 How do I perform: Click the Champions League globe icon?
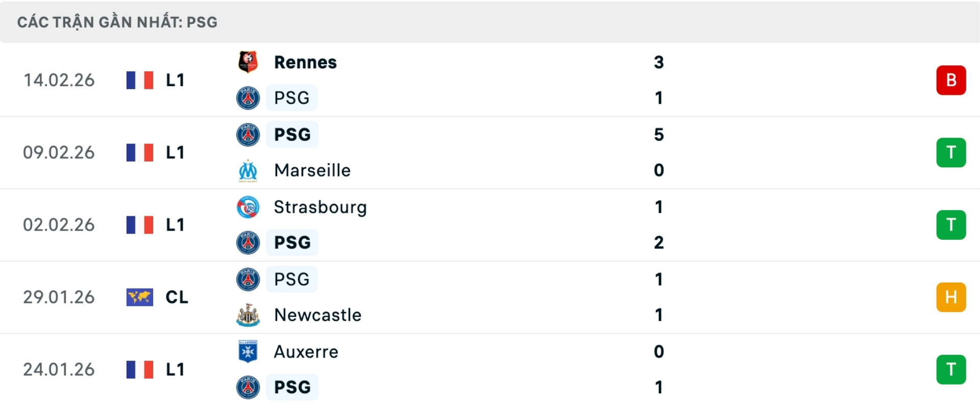pyautogui.click(x=139, y=297)
